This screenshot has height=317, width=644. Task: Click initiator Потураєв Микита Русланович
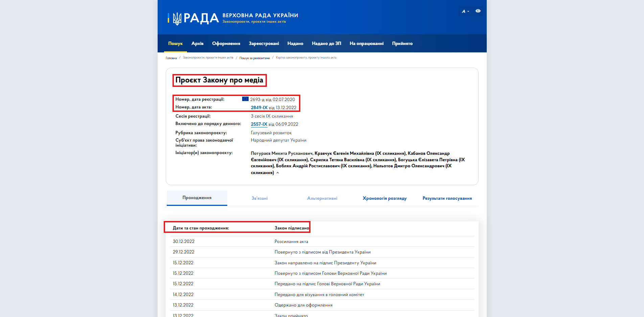click(x=282, y=153)
